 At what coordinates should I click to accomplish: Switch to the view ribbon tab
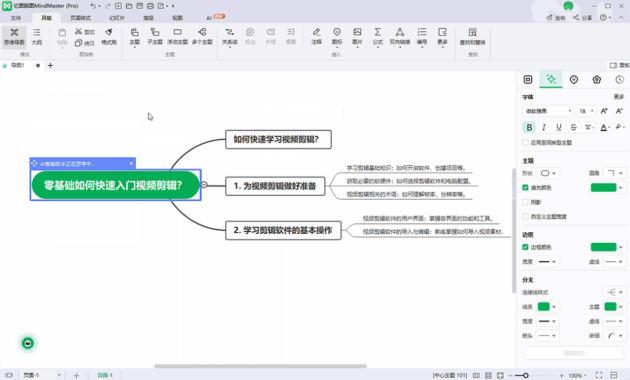[177, 18]
